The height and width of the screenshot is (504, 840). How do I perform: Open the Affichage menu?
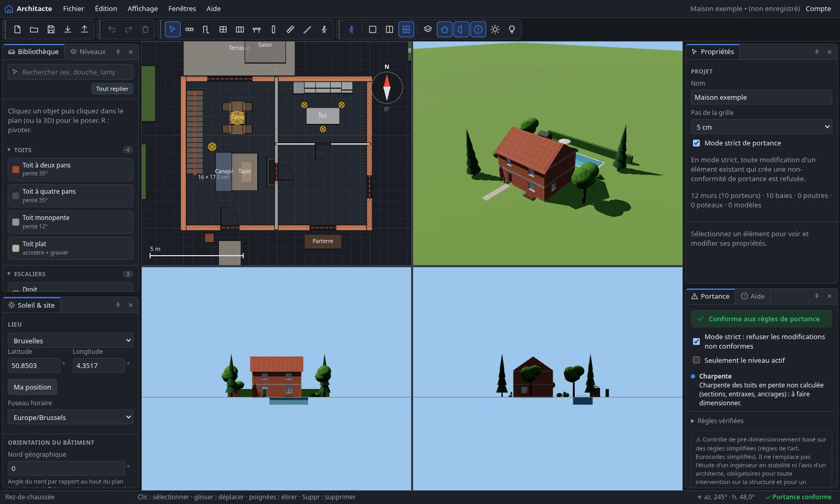click(x=143, y=8)
